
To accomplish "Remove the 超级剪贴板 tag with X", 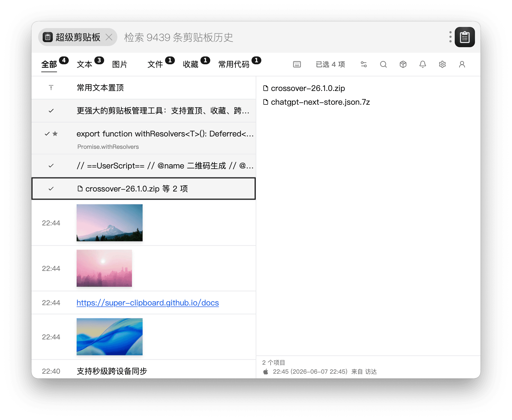I will 109,37.
